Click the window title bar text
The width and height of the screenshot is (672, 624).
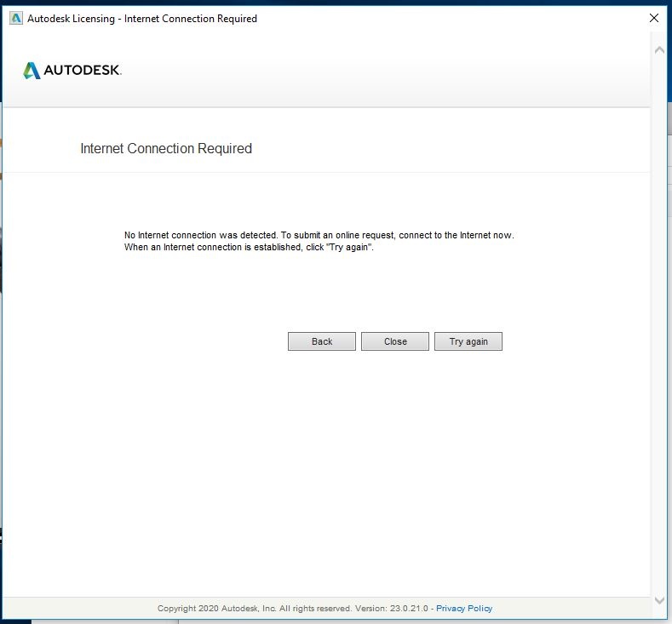coord(142,19)
